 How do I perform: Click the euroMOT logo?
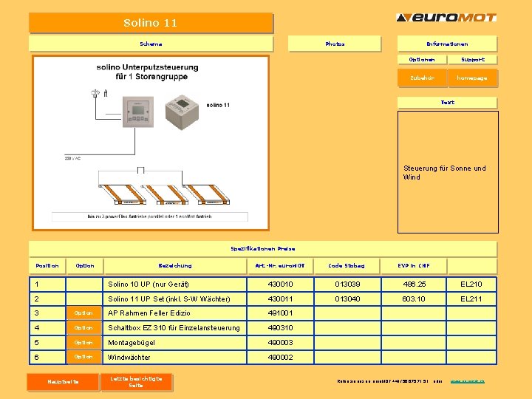click(x=446, y=17)
